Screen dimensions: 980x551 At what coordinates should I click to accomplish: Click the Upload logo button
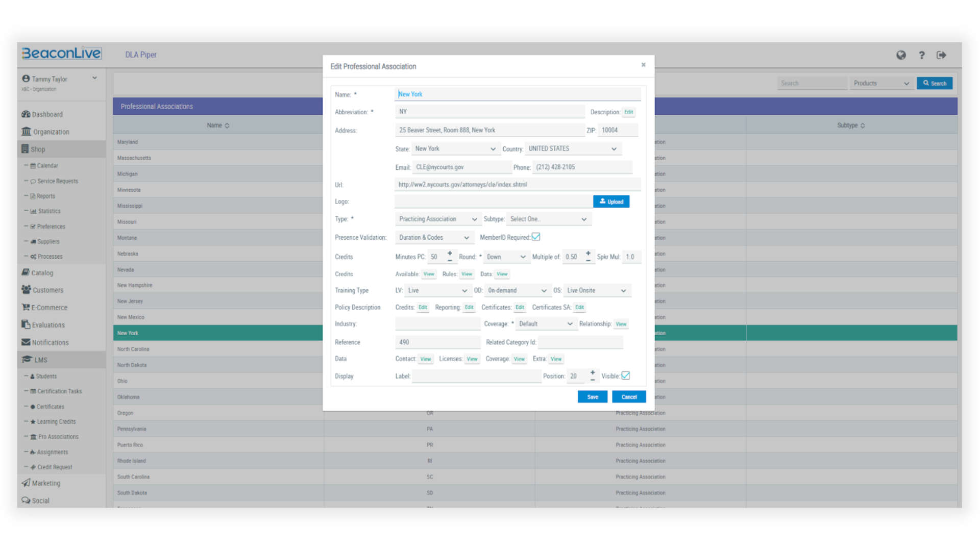pyautogui.click(x=611, y=201)
